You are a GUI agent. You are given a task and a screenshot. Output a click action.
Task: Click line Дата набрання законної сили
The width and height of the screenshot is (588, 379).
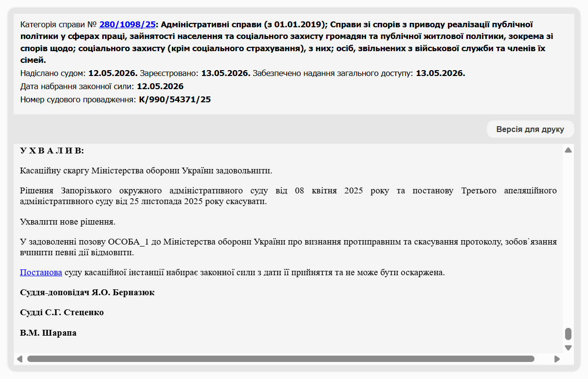[x=102, y=87]
